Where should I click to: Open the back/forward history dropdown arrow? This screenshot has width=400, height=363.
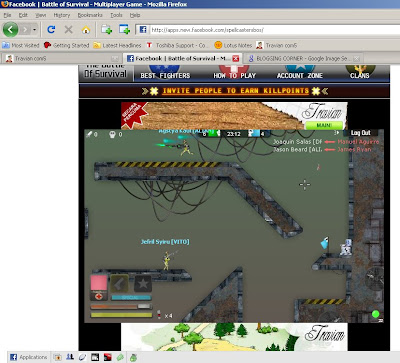pos(34,30)
